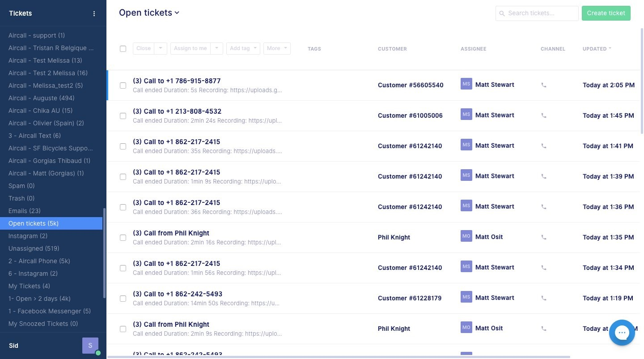Click Matt Stewart's MS avatar on the top ticket
The width and height of the screenshot is (644, 359).
tap(466, 83)
